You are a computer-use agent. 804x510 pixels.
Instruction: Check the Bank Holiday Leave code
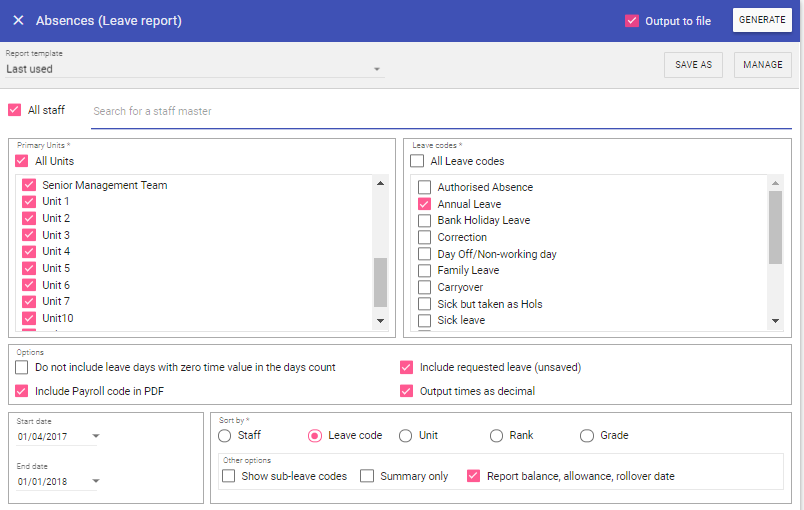(424, 220)
